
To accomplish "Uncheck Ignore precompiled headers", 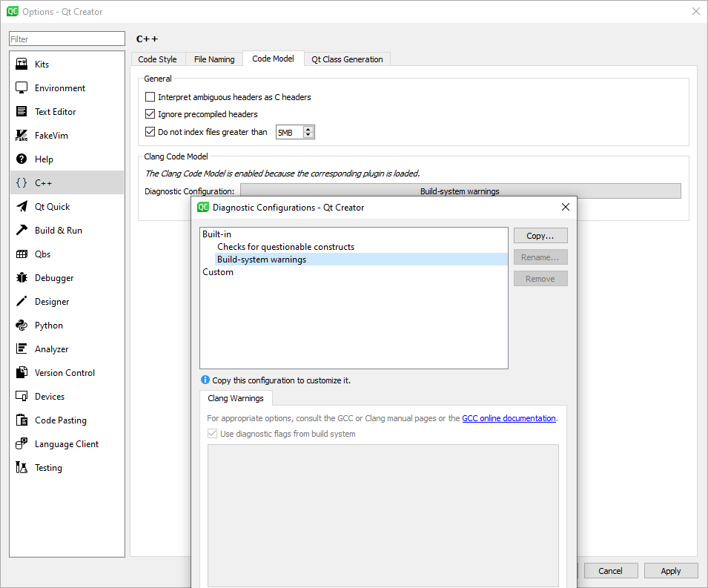I will coord(150,114).
